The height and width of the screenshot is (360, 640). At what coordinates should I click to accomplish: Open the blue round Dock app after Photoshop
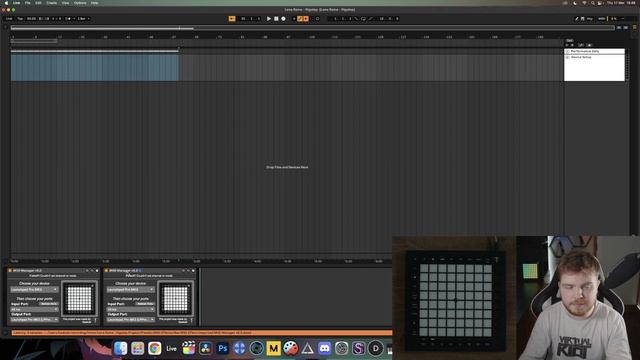coord(240,348)
